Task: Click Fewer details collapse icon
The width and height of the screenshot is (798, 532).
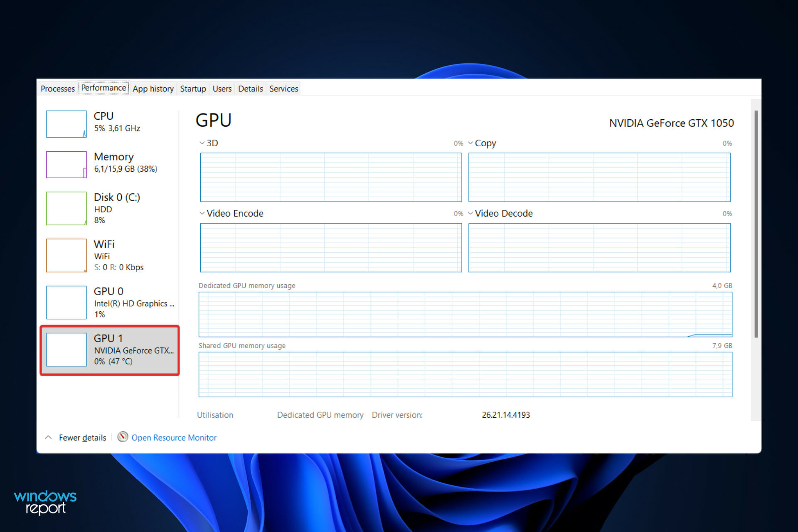Action: (x=47, y=438)
